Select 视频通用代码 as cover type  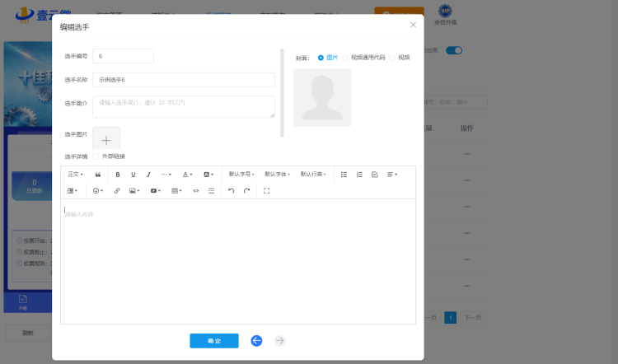tap(363, 58)
